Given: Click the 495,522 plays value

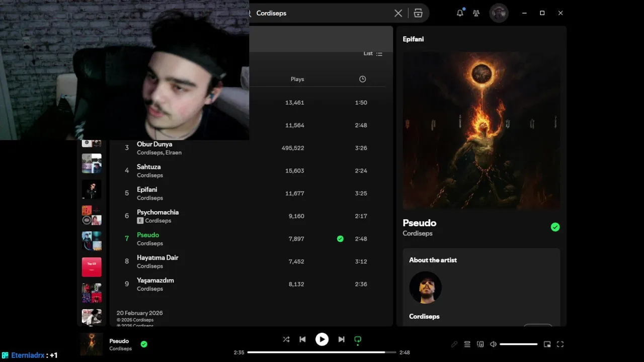Looking at the screenshot, I should (293, 148).
